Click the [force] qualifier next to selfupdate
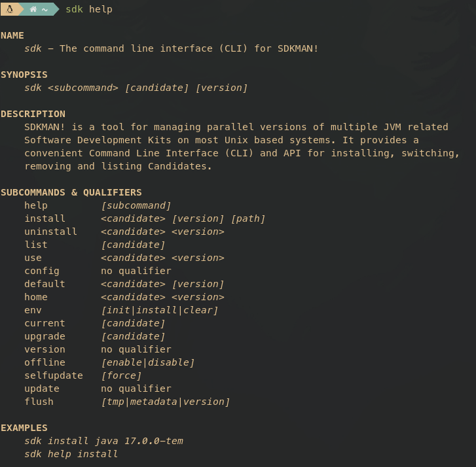This screenshot has height=467, width=476. (121, 375)
